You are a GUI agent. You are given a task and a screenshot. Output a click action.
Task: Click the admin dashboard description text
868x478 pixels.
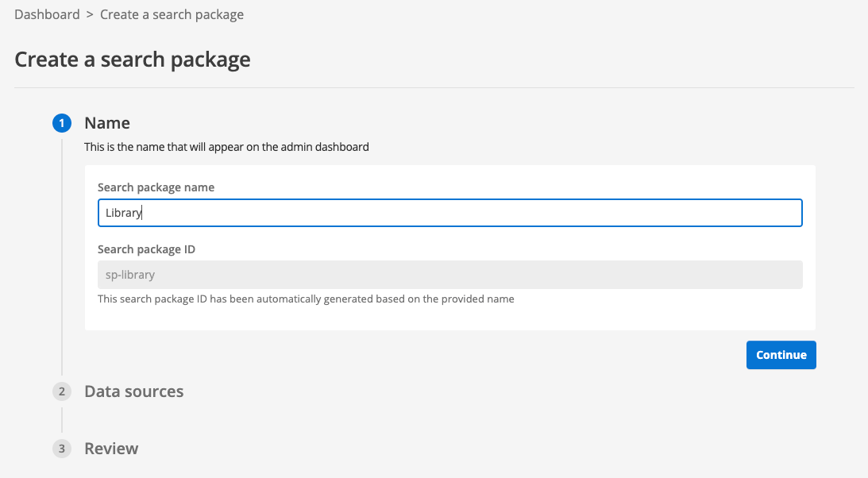tap(226, 147)
